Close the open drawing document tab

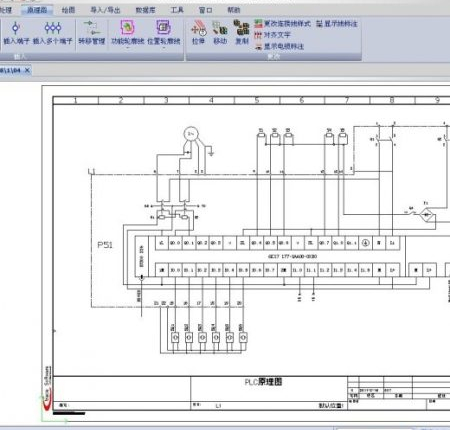tap(27, 70)
